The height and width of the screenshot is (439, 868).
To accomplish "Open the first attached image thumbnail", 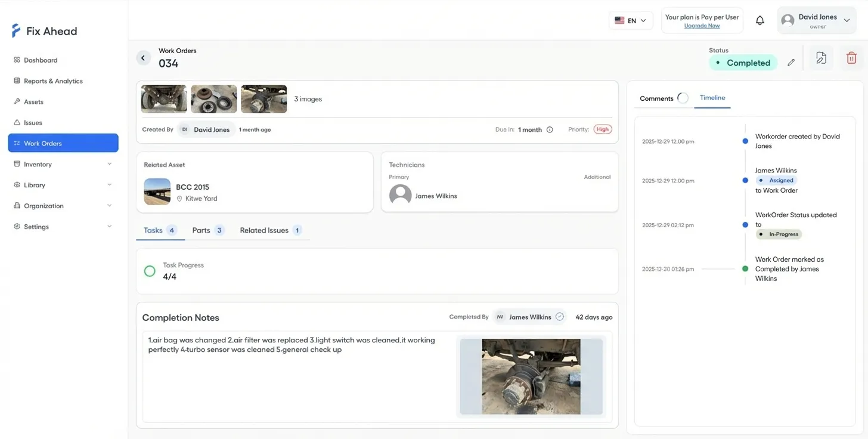I will coord(164,99).
